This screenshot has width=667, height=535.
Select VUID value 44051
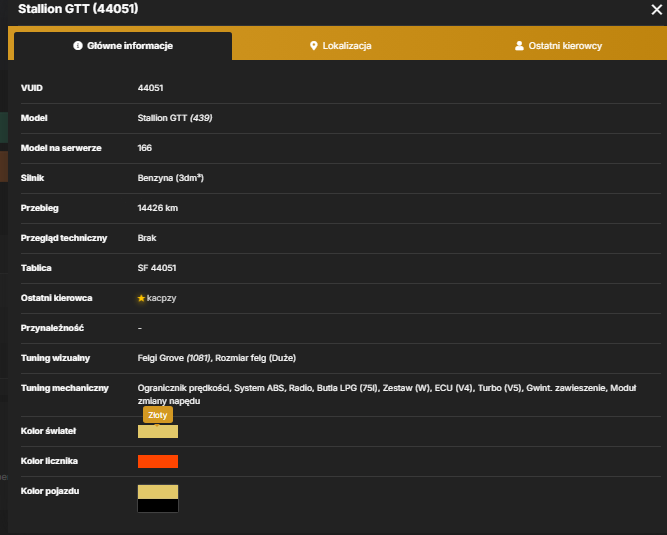pyautogui.click(x=151, y=88)
